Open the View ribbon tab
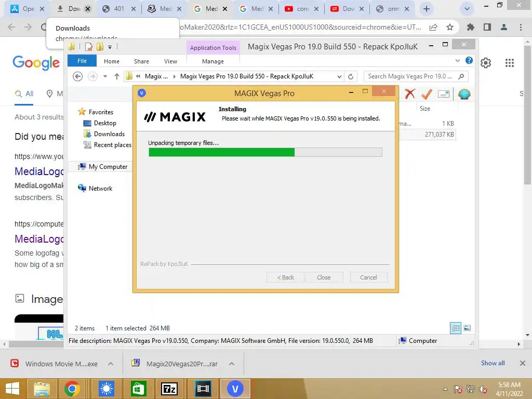 (x=170, y=61)
